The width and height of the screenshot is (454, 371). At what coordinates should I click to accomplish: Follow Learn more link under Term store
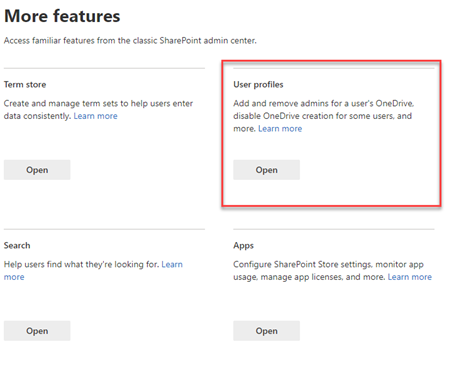96,116
